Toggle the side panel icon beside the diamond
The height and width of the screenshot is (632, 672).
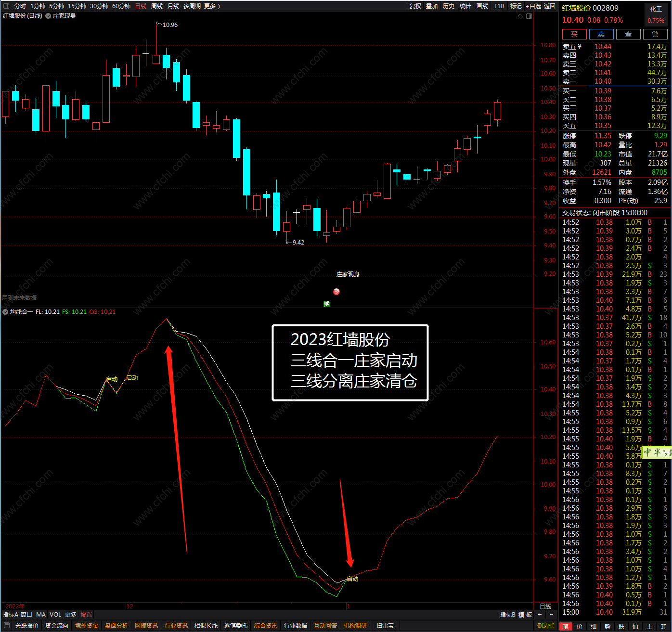click(529, 16)
